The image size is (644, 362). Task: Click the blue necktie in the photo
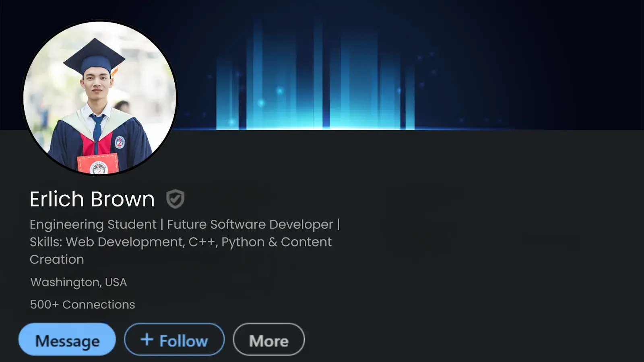[x=97, y=128]
